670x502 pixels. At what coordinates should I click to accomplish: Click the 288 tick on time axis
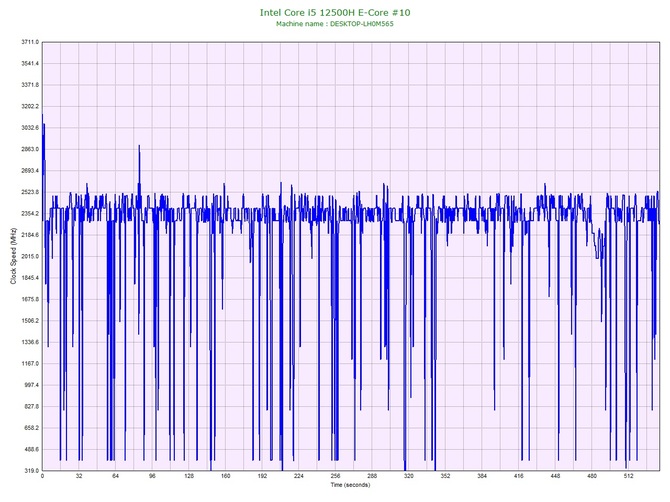(x=372, y=476)
